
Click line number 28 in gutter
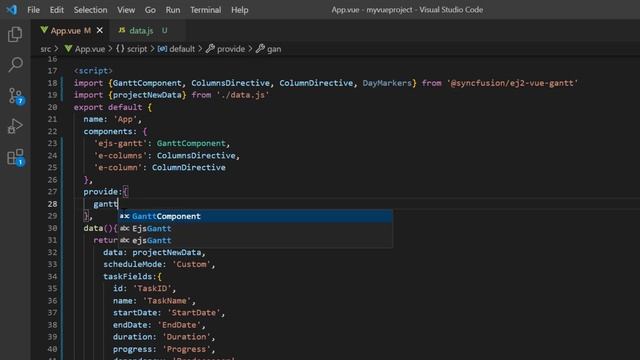click(52, 204)
